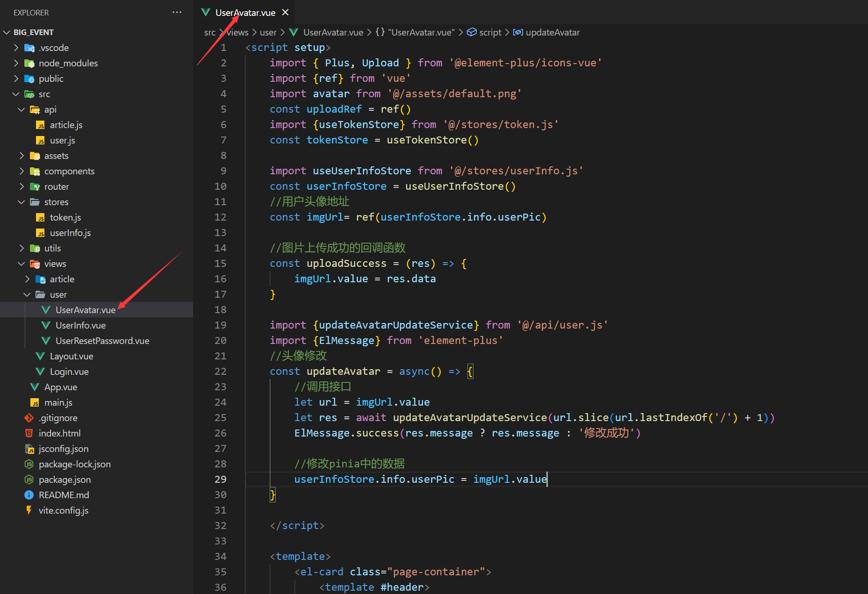Collapse the BIG_EVENT root folder chevron
The height and width of the screenshot is (594, 868).
coord(7,32)
